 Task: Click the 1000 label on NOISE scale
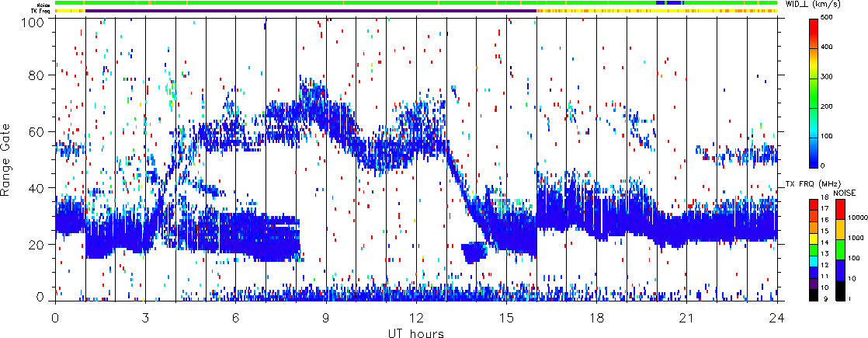coord(856,239)
